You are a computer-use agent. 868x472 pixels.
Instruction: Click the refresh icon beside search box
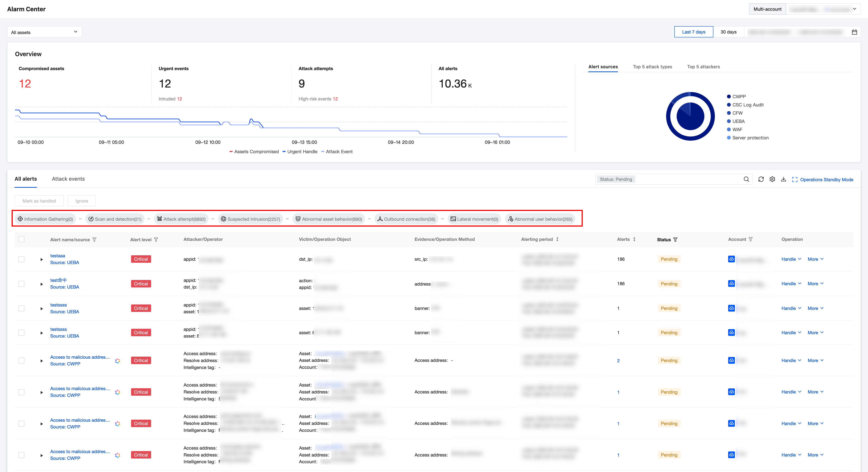tap(761, 180)
